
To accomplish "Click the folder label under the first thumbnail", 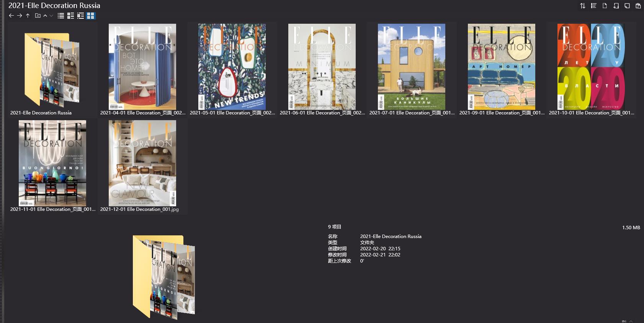I will [x=41, y=113].
